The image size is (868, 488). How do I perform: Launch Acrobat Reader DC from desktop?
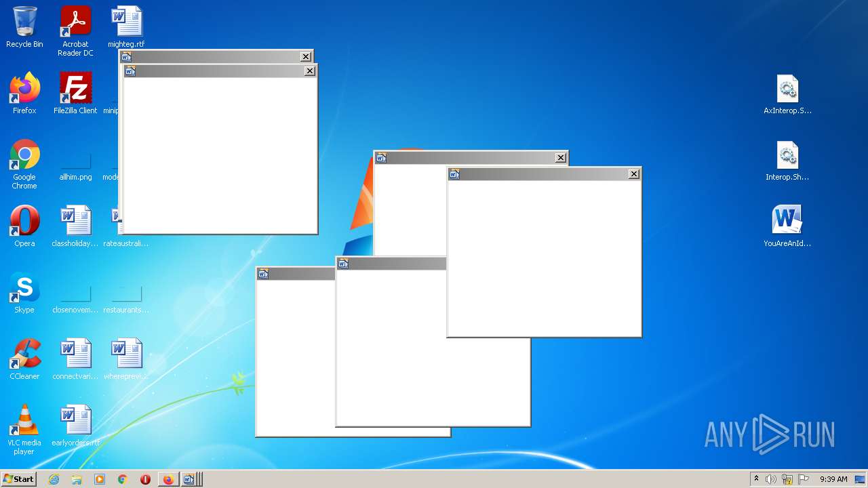coord(75,31)
